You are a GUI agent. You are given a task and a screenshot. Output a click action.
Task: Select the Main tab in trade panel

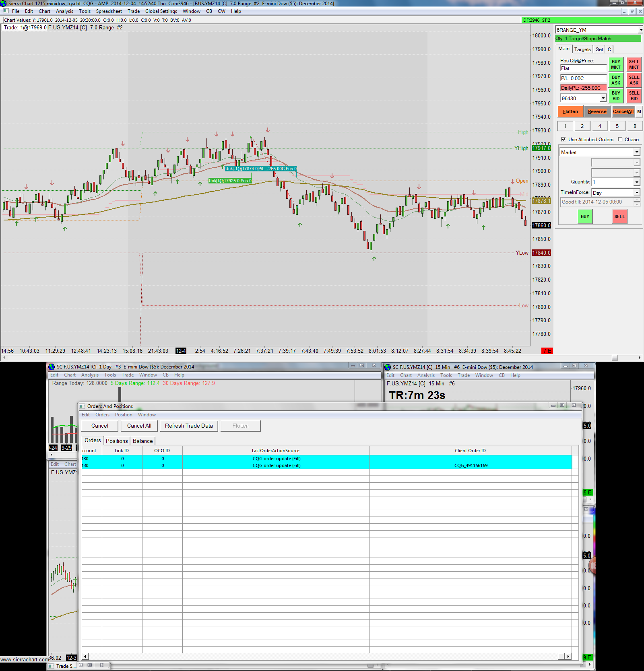[x=564, y=49]
